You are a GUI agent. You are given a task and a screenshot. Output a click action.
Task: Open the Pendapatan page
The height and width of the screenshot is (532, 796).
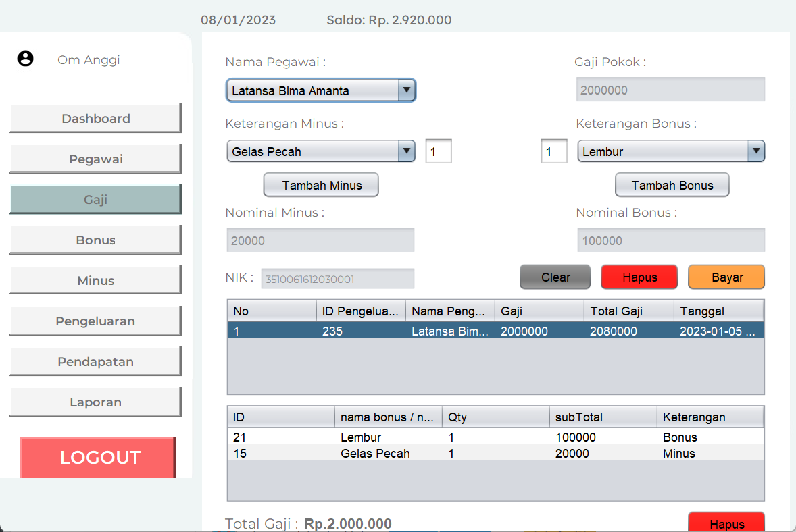[x=95, y=362]
